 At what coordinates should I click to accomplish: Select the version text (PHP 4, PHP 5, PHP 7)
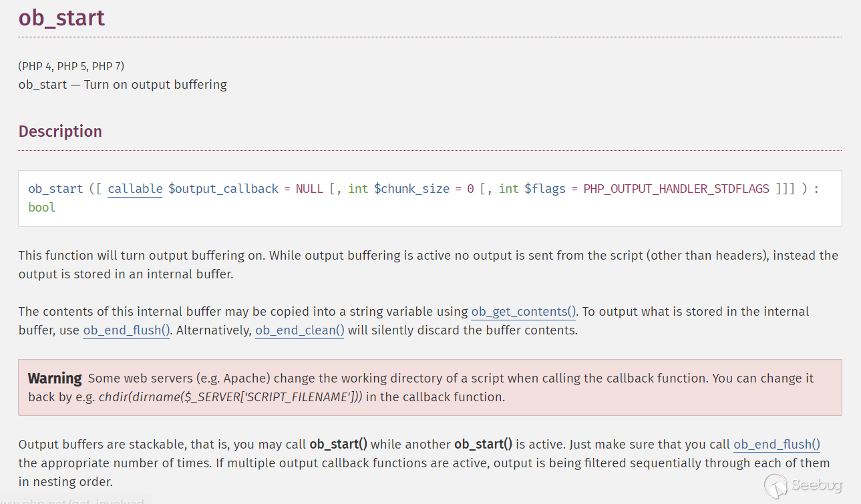click(71, 66)
